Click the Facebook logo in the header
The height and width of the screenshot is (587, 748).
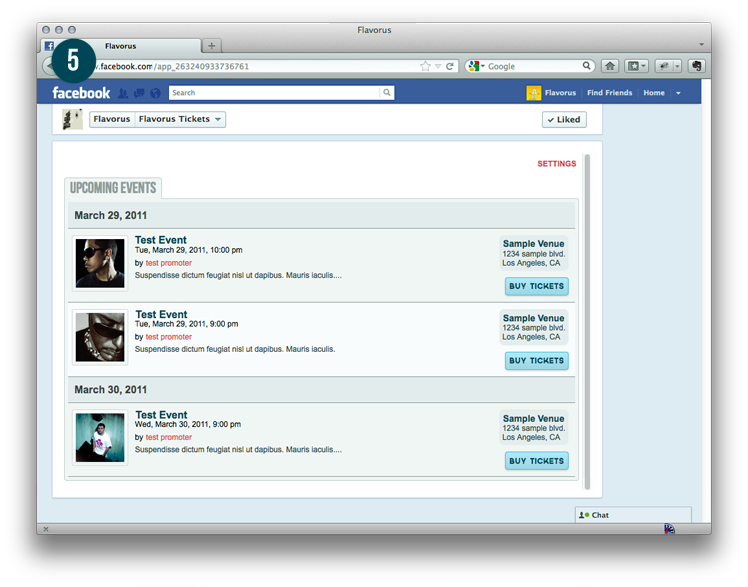click(81, 93)
